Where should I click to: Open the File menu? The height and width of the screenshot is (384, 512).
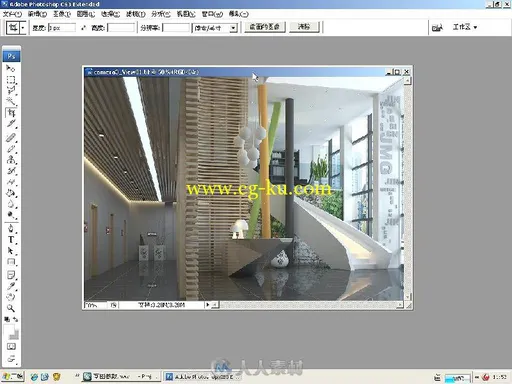12,14
